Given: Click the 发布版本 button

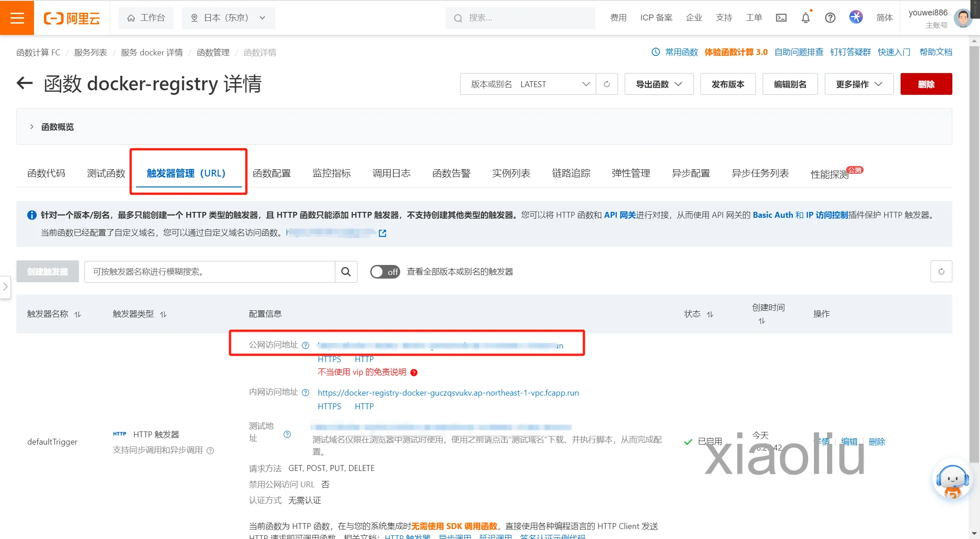Looking at the screenshot, I should coord(728,84).
